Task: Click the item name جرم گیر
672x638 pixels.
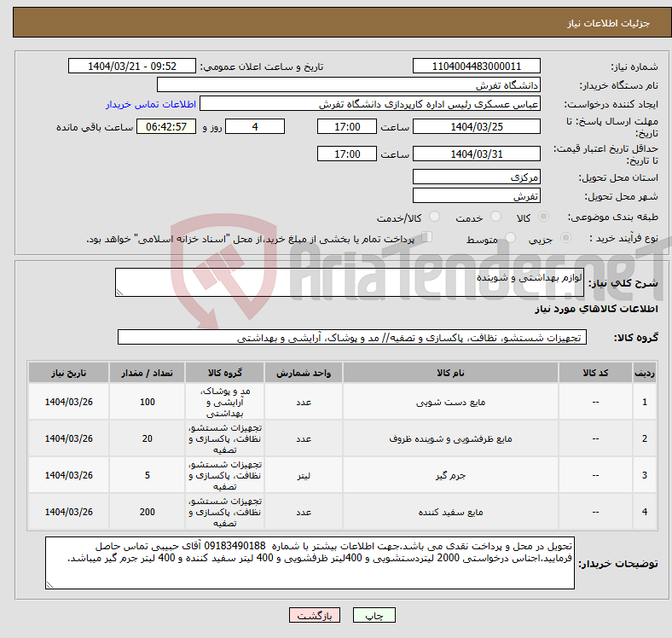Action: 450,475
